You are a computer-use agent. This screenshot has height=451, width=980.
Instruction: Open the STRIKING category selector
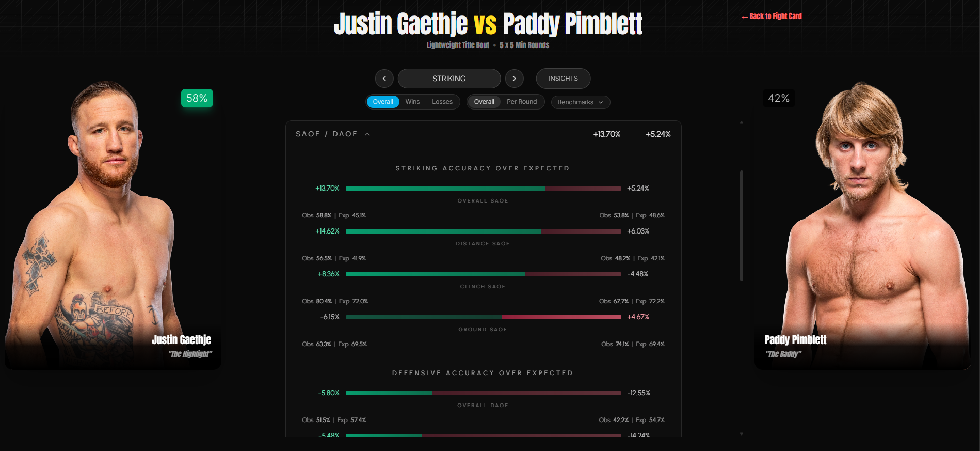point(448,78)
